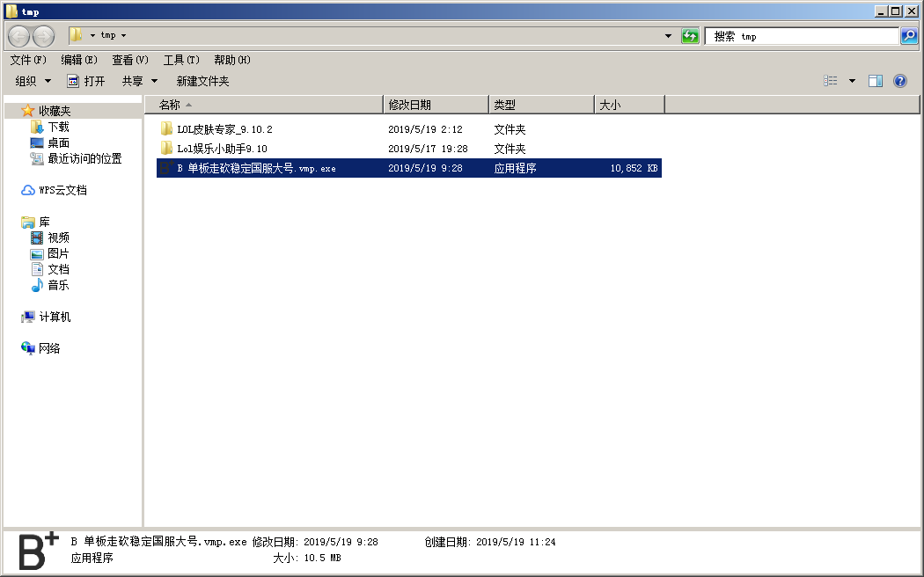
Task: Click the search magnifier button
Action: 909,36
